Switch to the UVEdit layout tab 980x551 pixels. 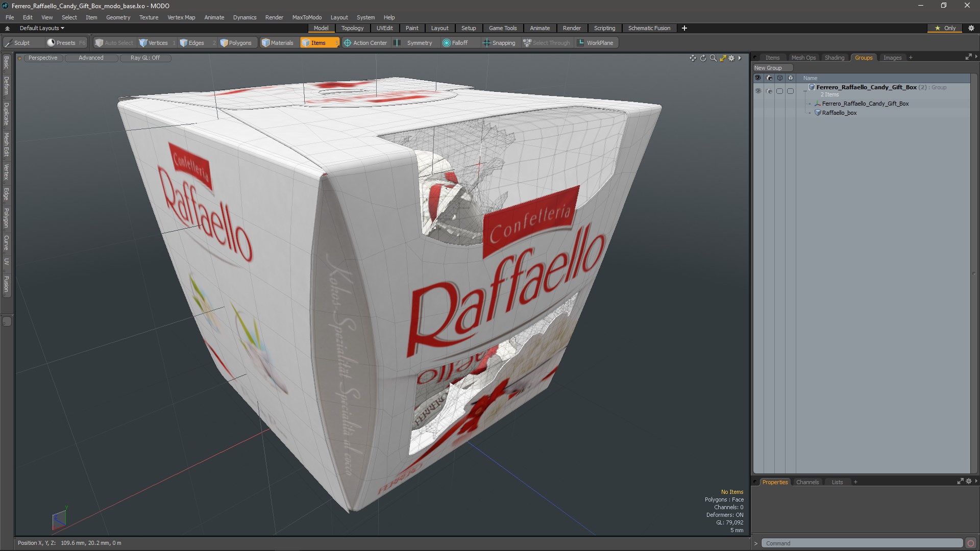pos(384,28)
